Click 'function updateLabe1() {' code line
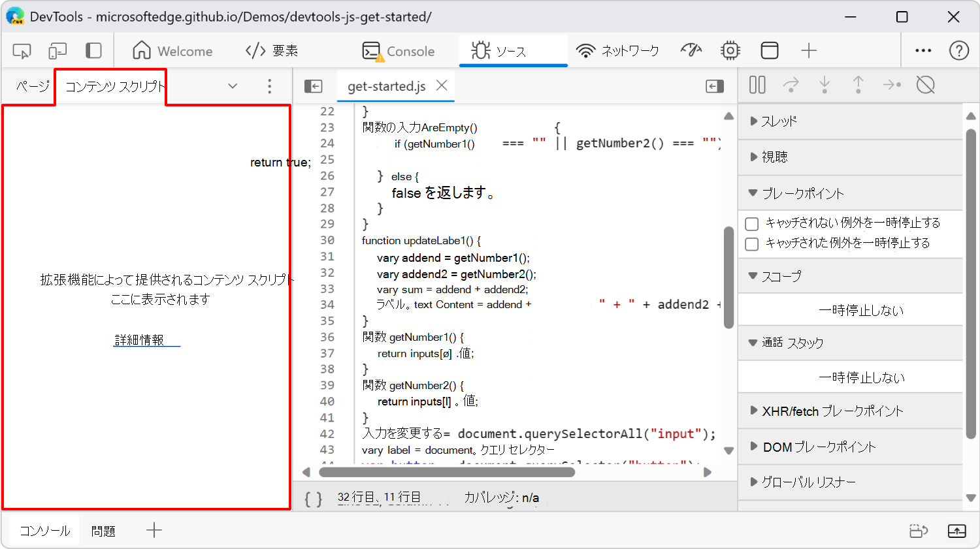Image resolution: width=980 pixels, height=549 pixels. pyautogui.click(x=421, y=240)
